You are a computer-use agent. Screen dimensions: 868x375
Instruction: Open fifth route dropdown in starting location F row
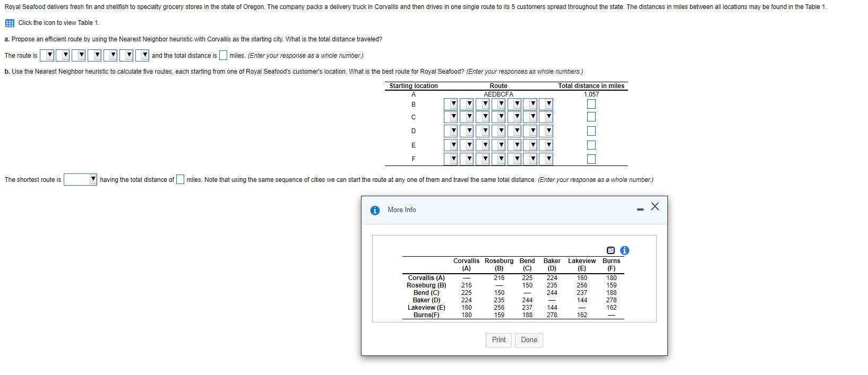(514, 159)
